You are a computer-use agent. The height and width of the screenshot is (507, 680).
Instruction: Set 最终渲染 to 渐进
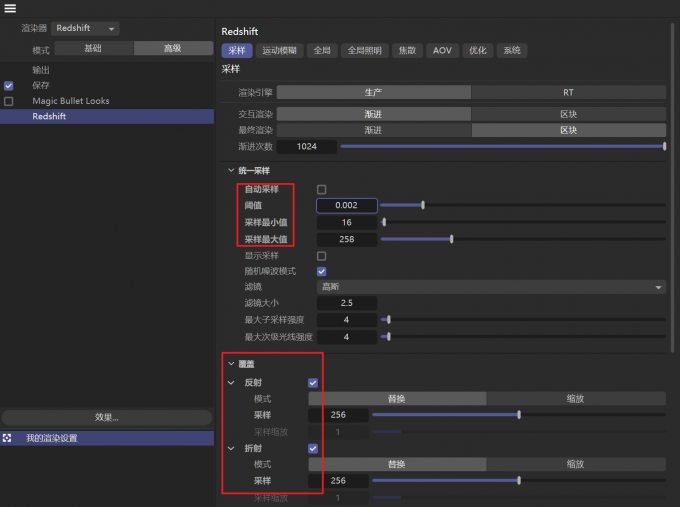tap(373, 130)
